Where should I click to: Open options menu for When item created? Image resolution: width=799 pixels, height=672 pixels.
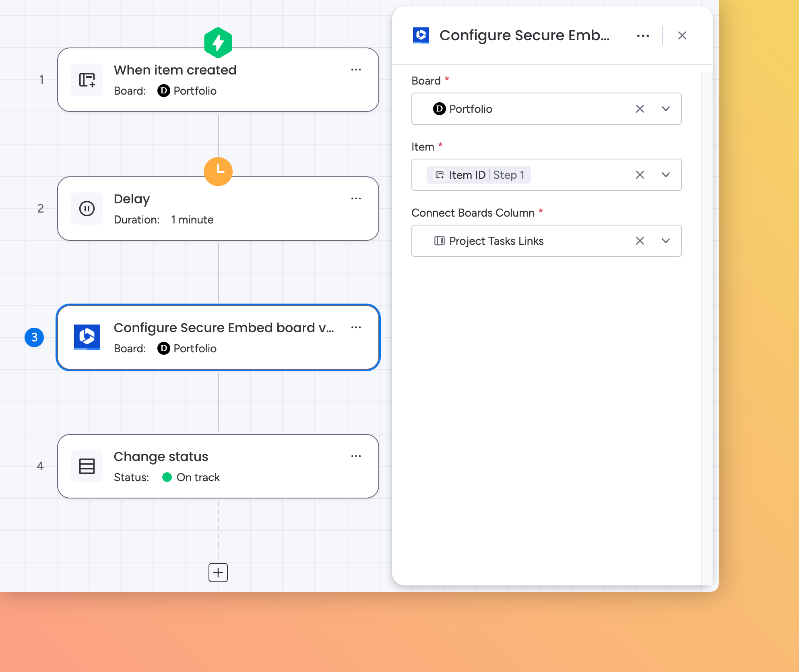(356, 70)
